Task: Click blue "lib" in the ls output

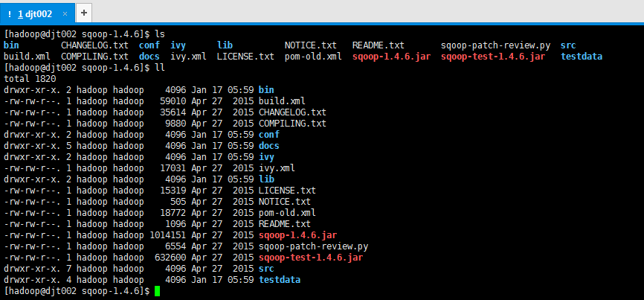Action: coord(225,45)
